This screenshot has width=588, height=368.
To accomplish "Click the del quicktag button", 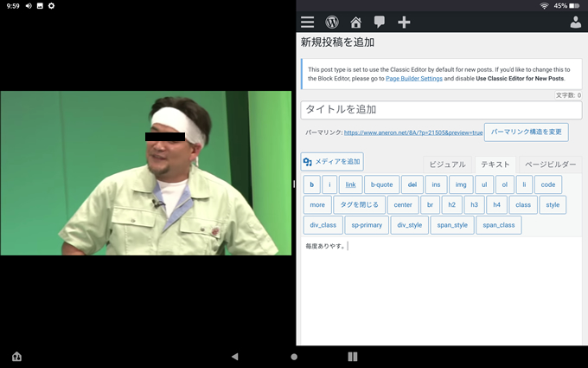I will (412, 184).
